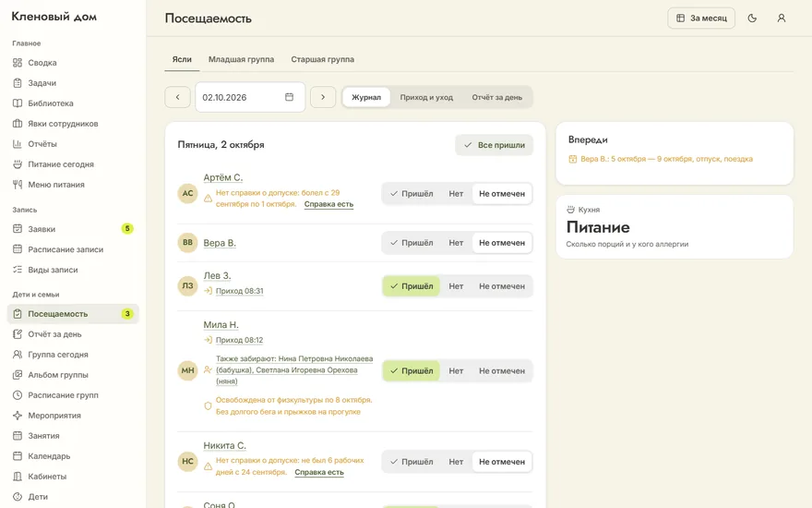Set Лев З. to Не отмечен
The image size is (812, 508).
pos(502,286)
